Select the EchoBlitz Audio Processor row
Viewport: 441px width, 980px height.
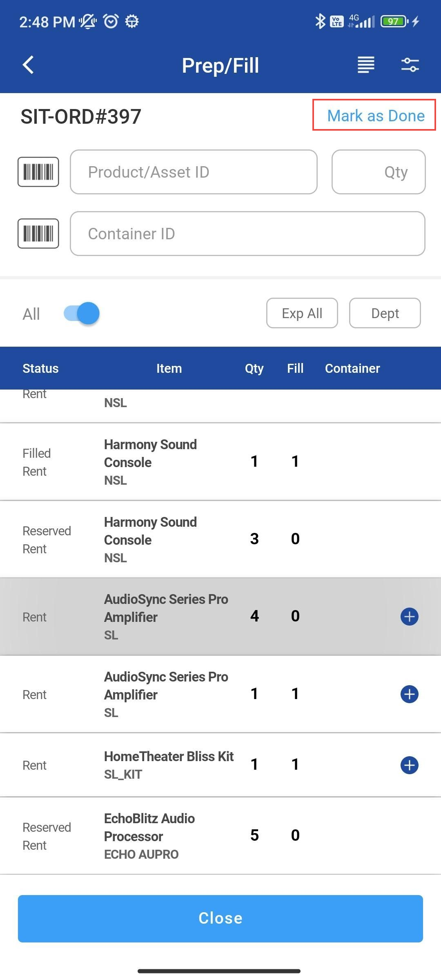point(163,835)
